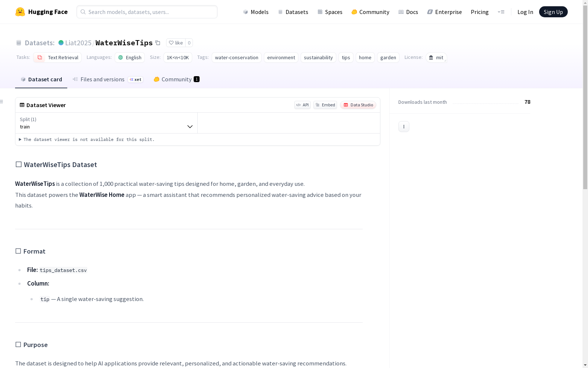Screen dimensions: 588x368
Task: Click the Text Retrieval task tag
Action: (57, 57)
